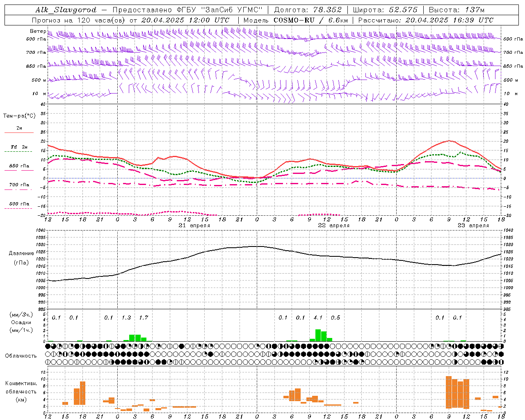The height and width of the screenshot is (420, 525).
Task: Select the 'Широта: 52.575' latitude value
Action: click(x=385, y=10)
